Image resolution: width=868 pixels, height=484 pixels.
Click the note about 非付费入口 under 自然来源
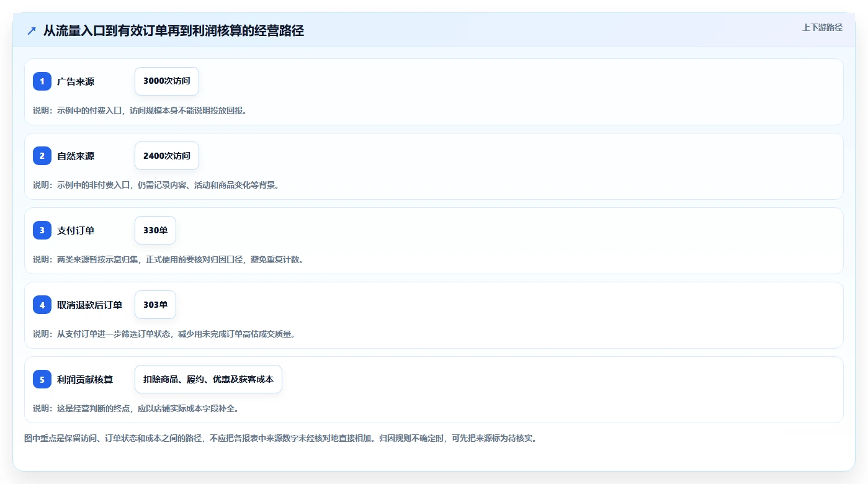tap(156, 185)
